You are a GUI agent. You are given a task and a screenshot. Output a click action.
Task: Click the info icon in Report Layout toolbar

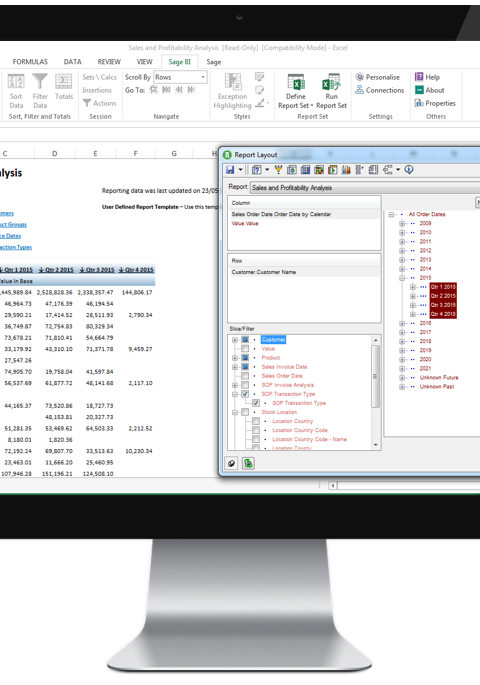click(x=409, y=170)
